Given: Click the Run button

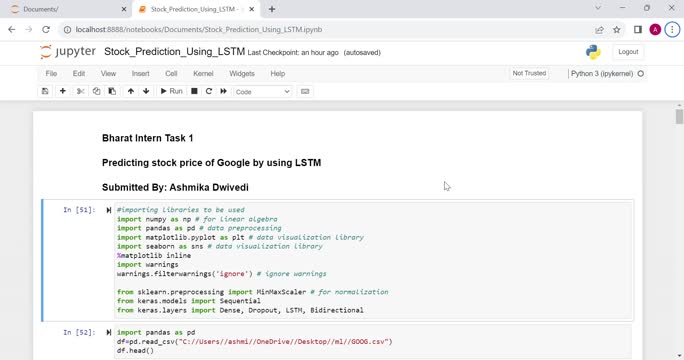Looking at the screenshot, I should (x=171, y=91).
